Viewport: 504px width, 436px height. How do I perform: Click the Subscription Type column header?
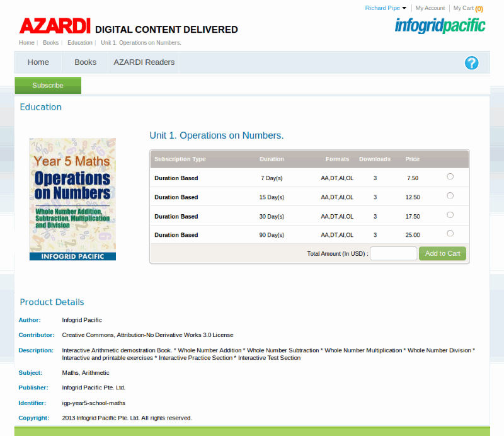coord(180,159)
